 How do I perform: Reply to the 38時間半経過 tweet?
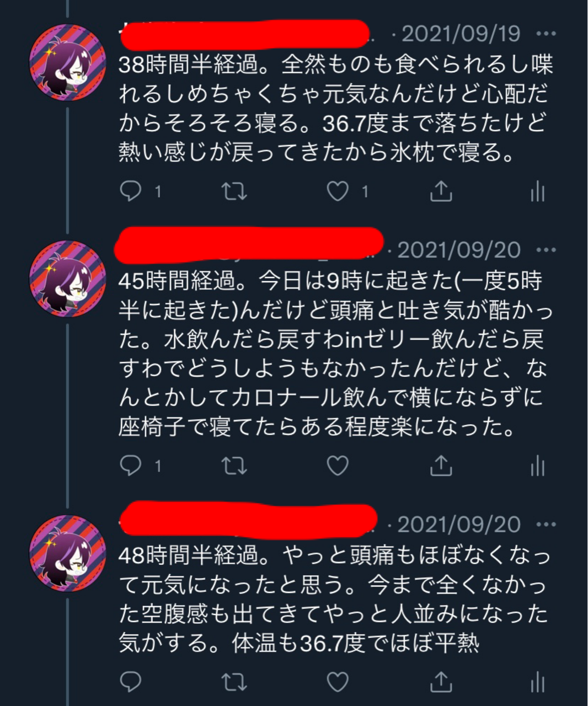(x=131, y=191)
